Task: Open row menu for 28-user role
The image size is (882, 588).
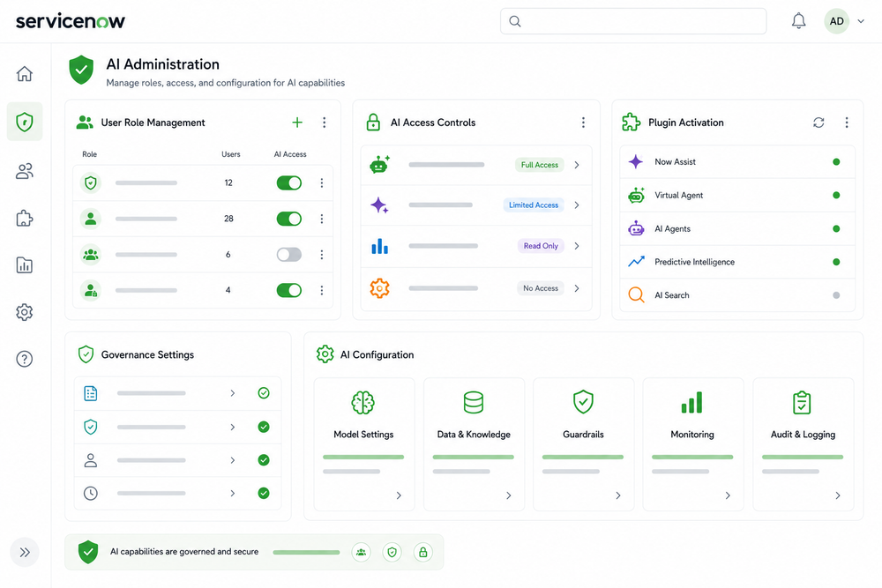Action: coord(322,219)
